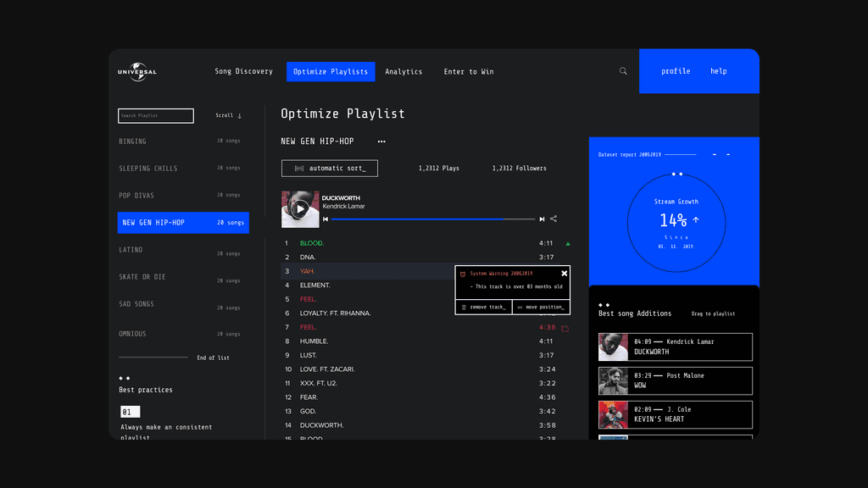Screen dimensions: 868x488
Task: Click the DUCKWORTH cover in Best song Additions
Action: pyautogui.click(x=614, y=347)
